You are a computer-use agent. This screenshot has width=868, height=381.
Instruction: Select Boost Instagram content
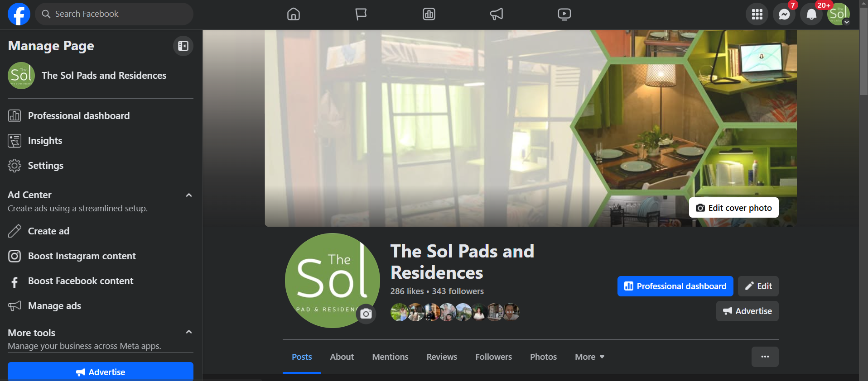101,256
